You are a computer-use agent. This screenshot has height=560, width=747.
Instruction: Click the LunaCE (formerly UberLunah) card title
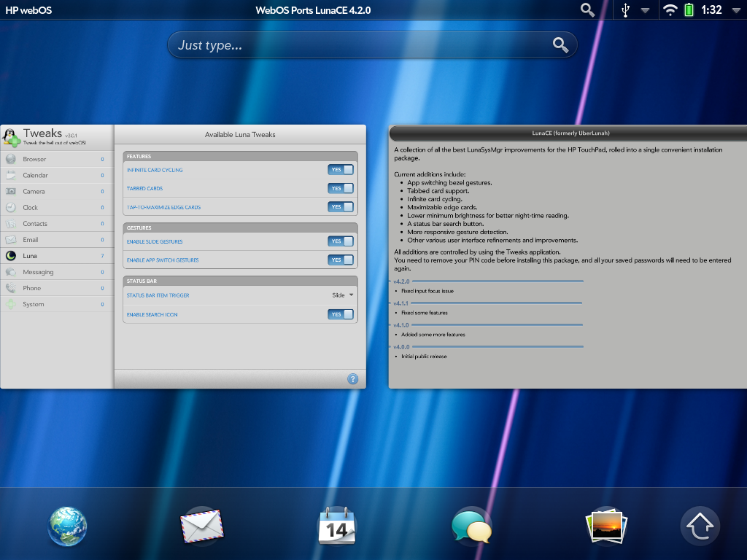pos(570,133)
